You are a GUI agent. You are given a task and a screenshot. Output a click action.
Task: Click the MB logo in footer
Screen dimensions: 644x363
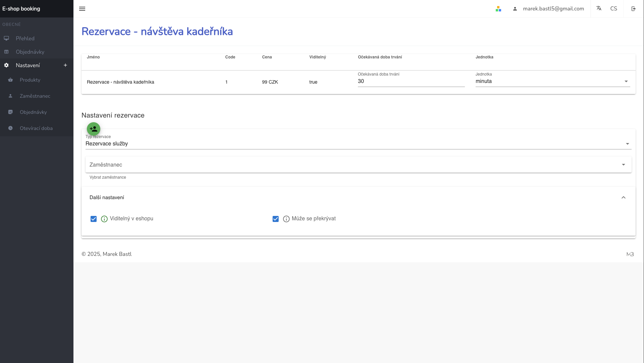pyautogui.click(x=630, y=254)
